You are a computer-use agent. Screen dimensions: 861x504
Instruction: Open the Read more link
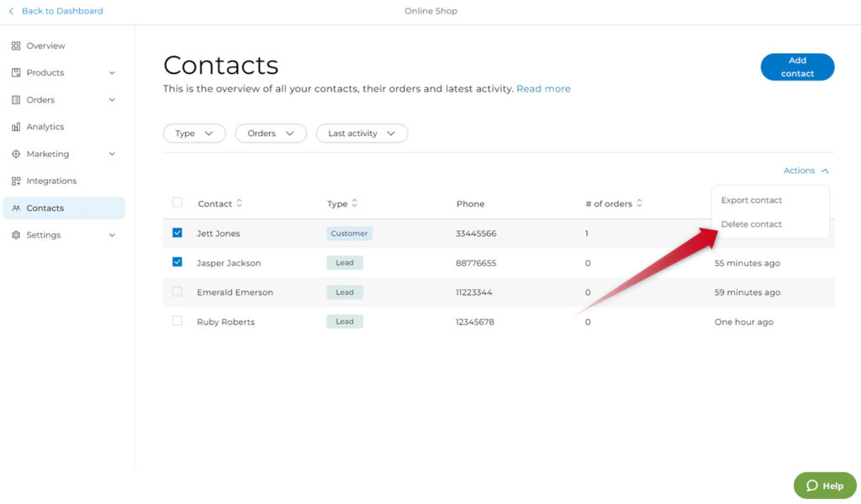click(543, 89)
